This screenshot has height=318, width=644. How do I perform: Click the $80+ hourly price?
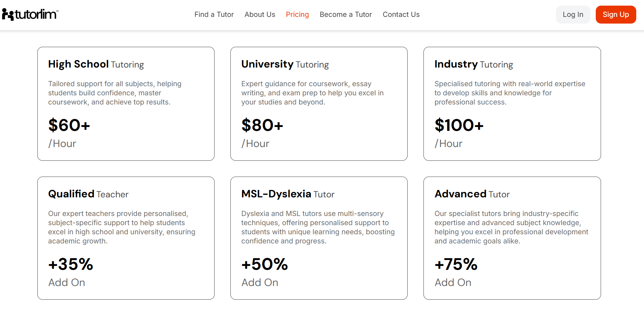[262, 125]
